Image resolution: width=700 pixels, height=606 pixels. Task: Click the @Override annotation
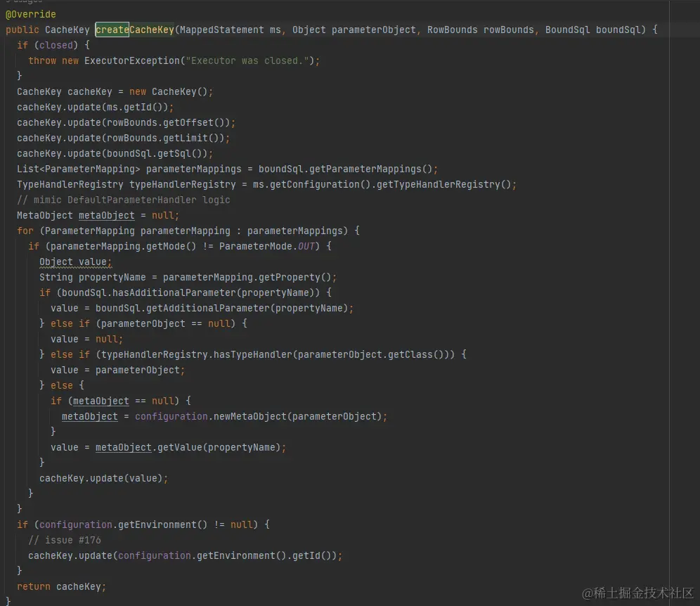(30, 14)
